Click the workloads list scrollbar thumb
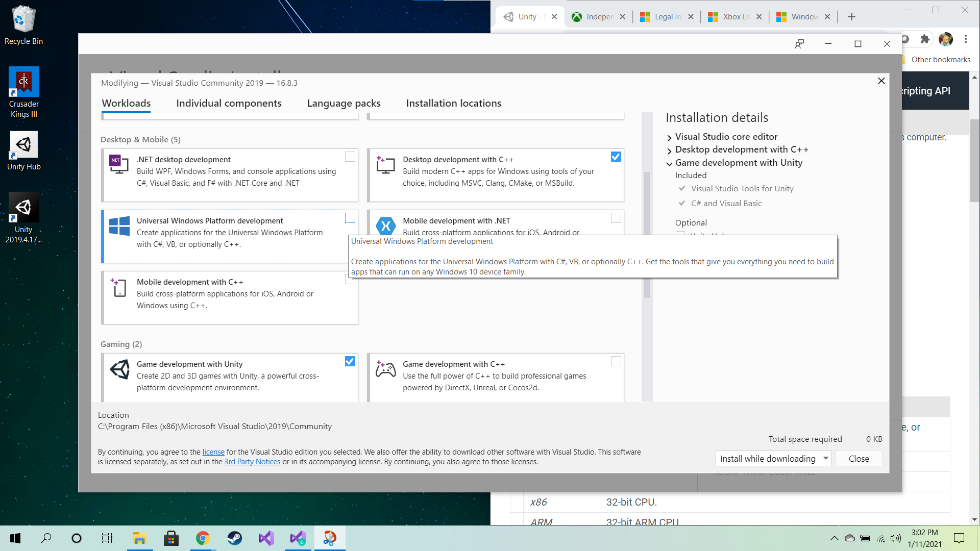Screen dimensions: 980x551 pyautogui.click(x=647, y=235)
